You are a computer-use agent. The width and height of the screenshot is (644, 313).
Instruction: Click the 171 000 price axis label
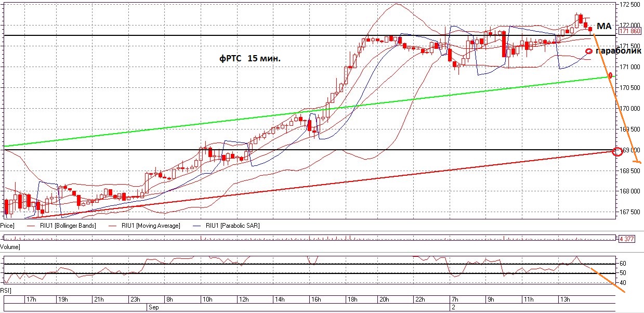tap(629, 67)
